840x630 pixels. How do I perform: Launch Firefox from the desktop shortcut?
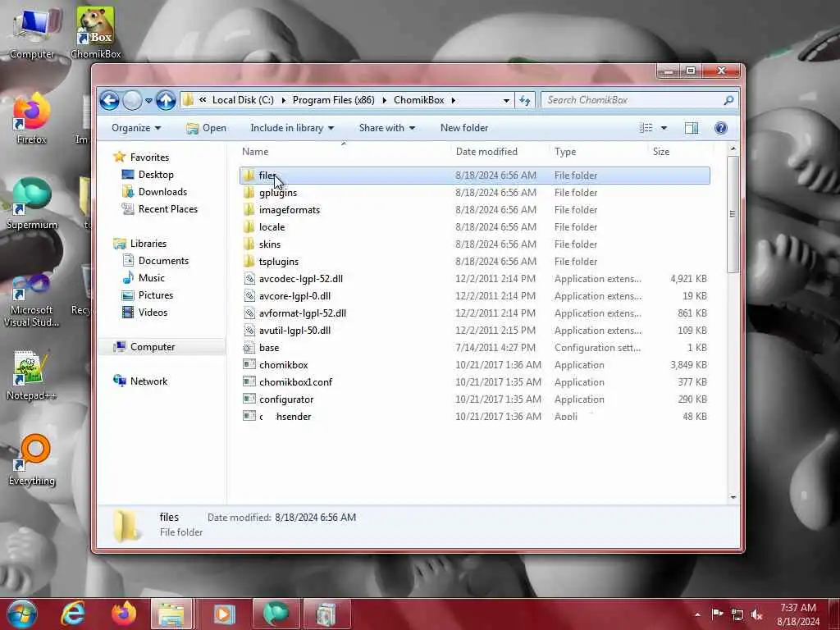(31, 119)
